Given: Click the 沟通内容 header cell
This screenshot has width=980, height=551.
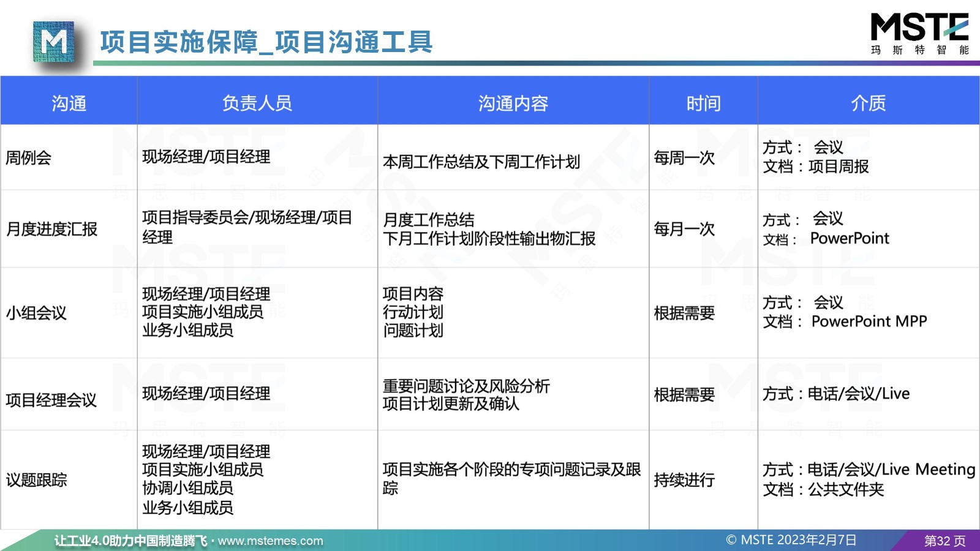Looking at the screenshot, I should point(513,103).
